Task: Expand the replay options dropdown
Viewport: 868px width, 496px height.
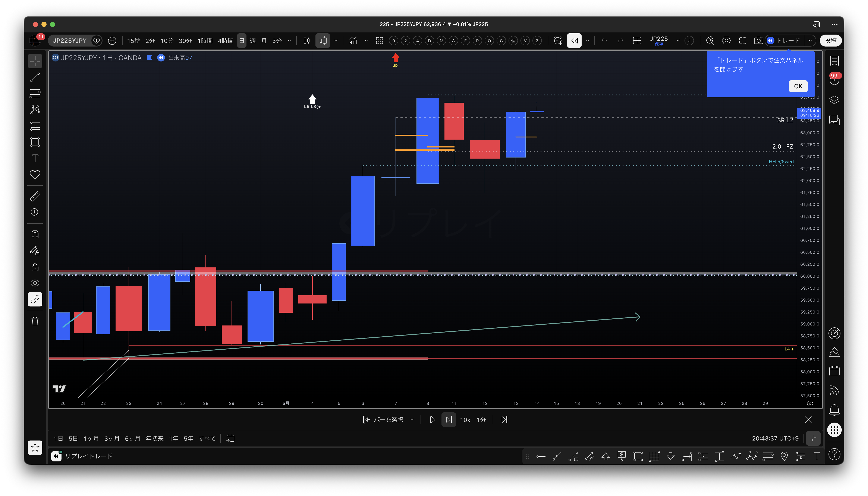Action: tap(587, 41)
